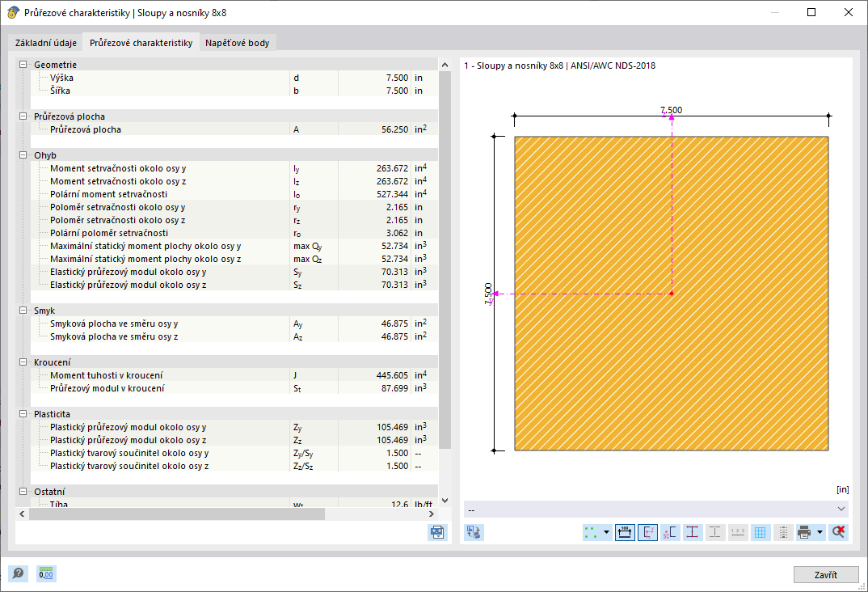Open the print options dropdown arrow
This screenshot has width=868, height=592.
(x=820, y=532)
